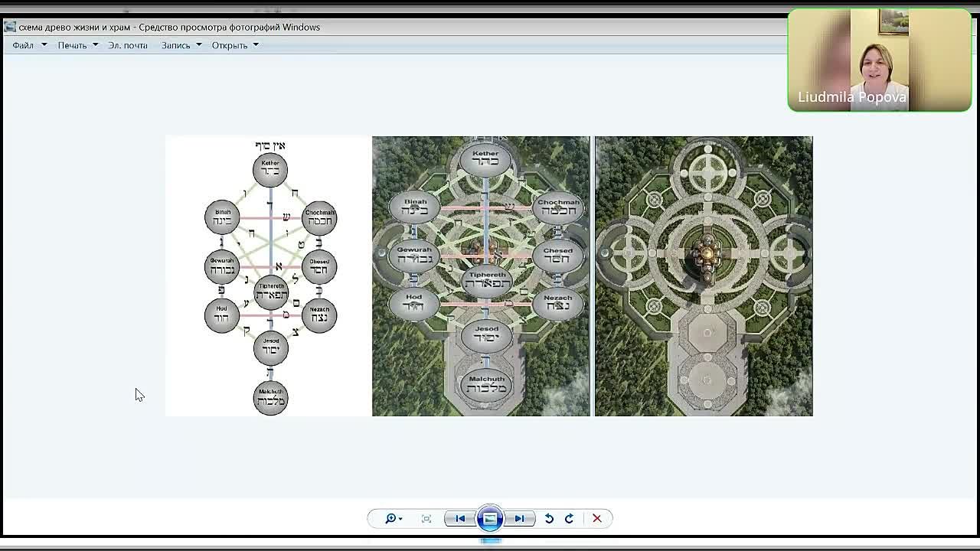Viewport: 980px width, 551px height.
Task: Select the Liudmila Popova video thumbnail
Action: 879,60
